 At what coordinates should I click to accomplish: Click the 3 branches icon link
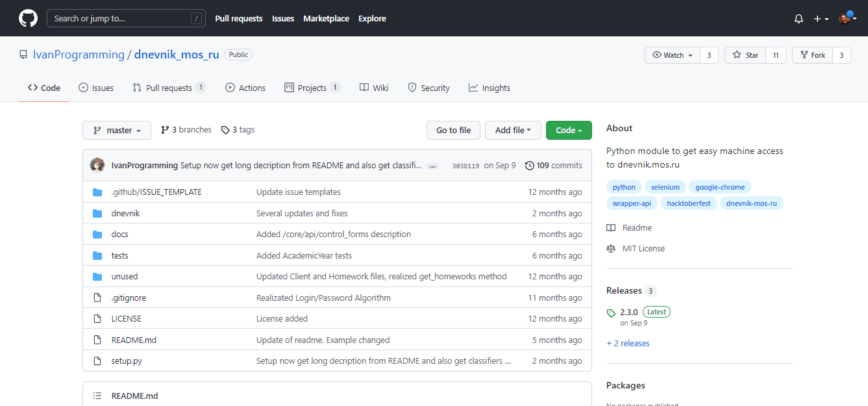pyautogui.click(x=165, y=130)
